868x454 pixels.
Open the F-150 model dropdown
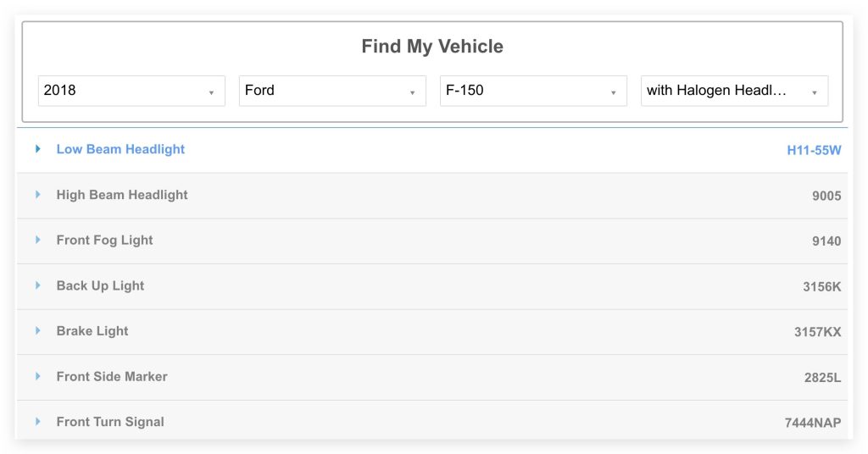coord(533,91)
